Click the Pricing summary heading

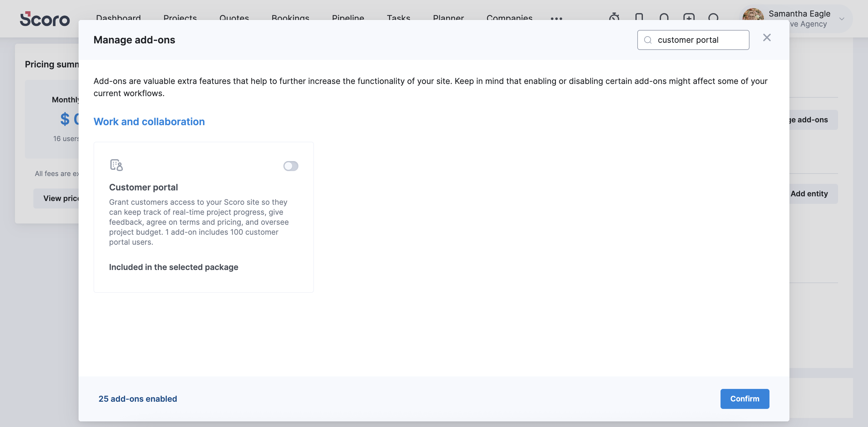[x=52, y=64]
